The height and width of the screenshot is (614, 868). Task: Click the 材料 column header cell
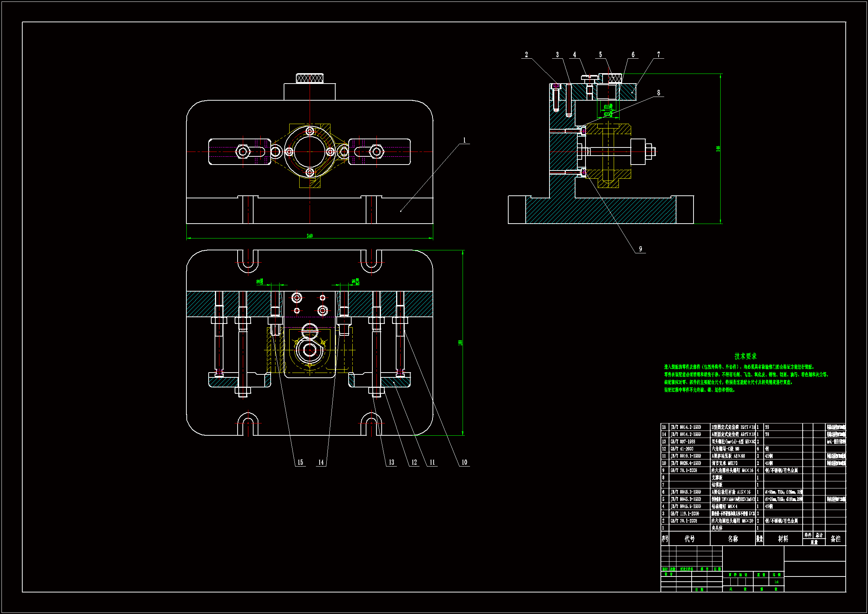[783, 539]
